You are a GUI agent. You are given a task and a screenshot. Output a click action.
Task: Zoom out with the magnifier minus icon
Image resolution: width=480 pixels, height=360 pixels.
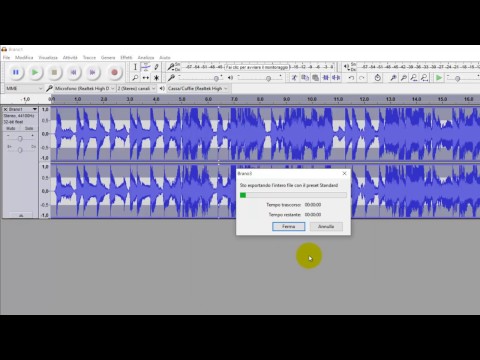coord(404,78)
